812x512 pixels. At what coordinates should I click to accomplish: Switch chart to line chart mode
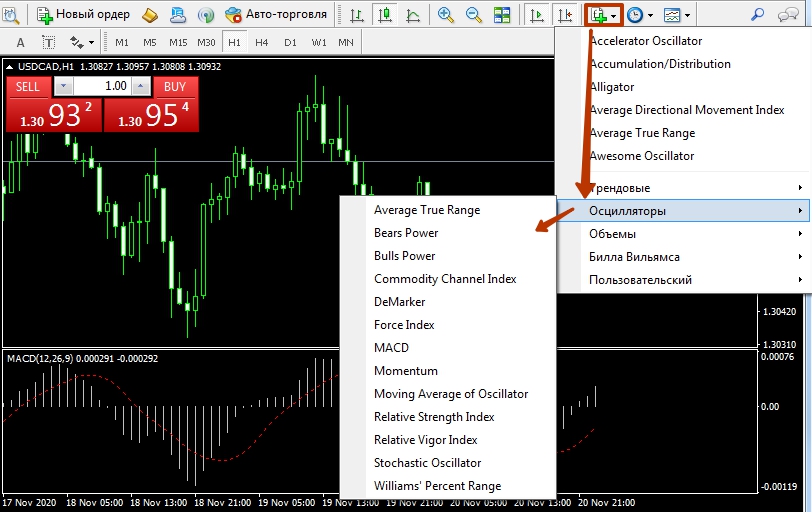point(413,15)
